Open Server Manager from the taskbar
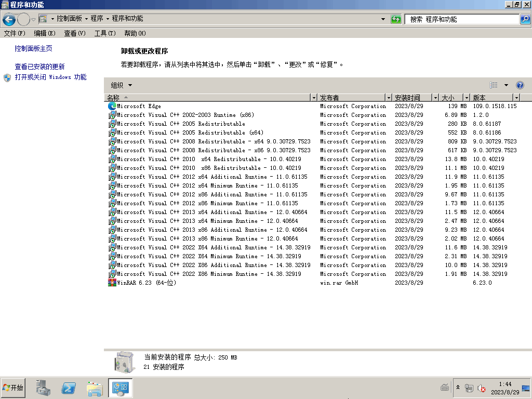Viewport: 532px width, 399px height. 43,388
